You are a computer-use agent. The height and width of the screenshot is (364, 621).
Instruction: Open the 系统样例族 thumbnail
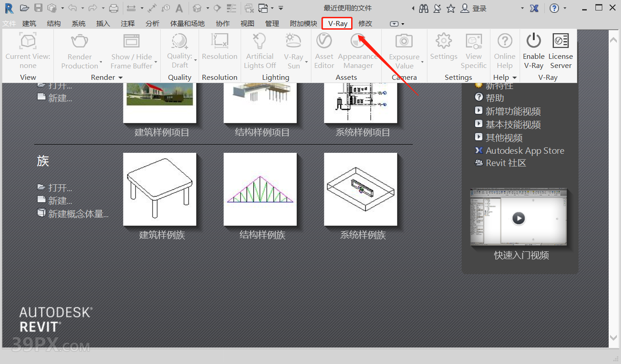[361, 189]
